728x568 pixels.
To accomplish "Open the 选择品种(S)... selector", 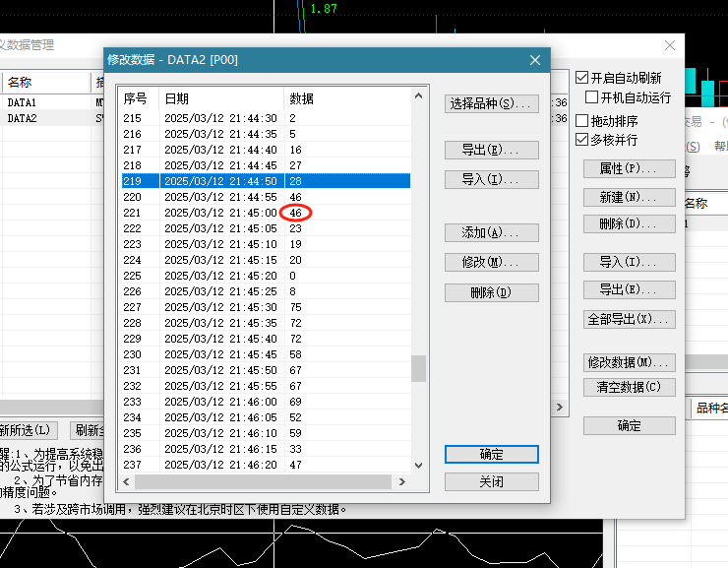I will (492, 103).
